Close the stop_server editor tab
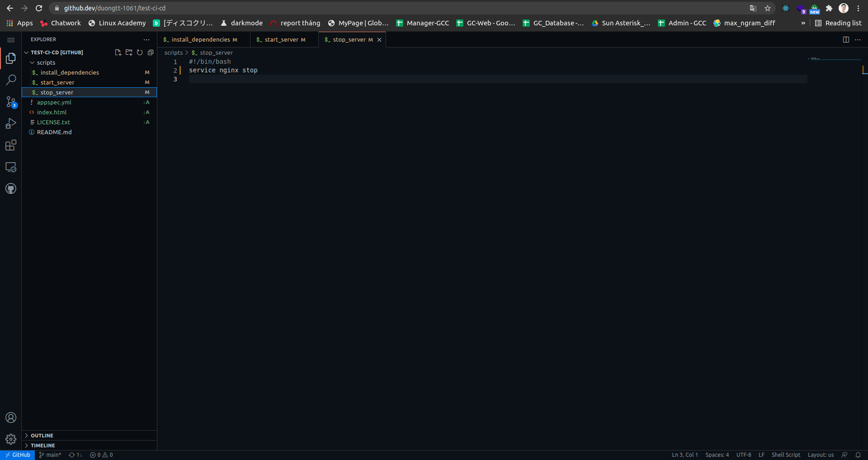This screenshot has width=868, height=460. pos(379,40)
